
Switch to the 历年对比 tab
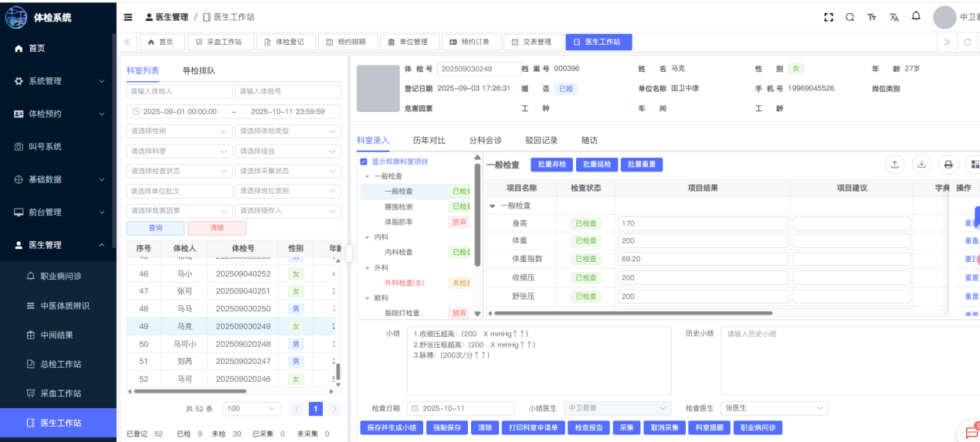[429, 141]
